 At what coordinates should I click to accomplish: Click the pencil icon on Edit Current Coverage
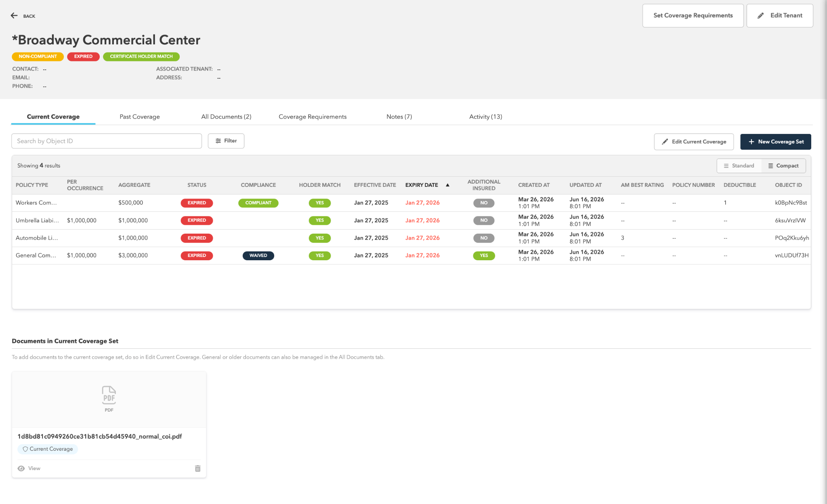(x=665, y=142)
